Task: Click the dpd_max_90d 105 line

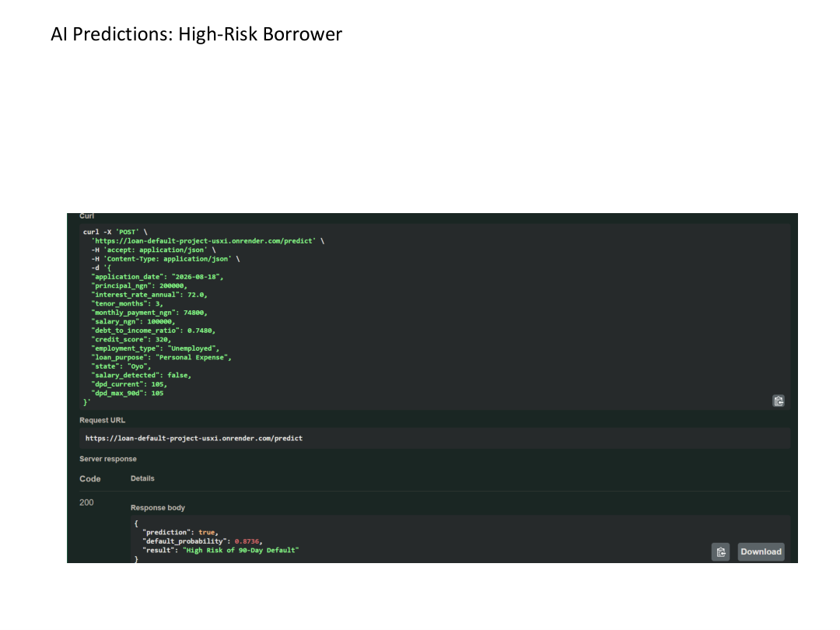Action: [128, 394]
